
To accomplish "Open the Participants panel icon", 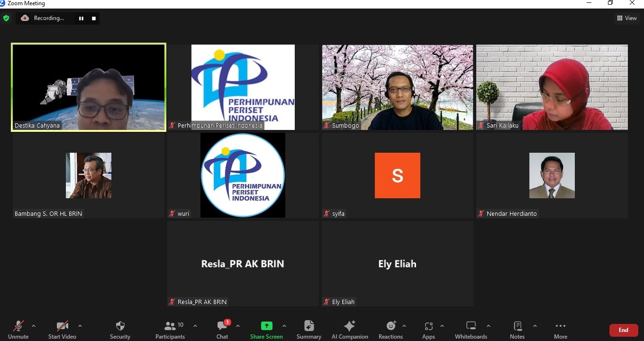I will tap(170, 326).
